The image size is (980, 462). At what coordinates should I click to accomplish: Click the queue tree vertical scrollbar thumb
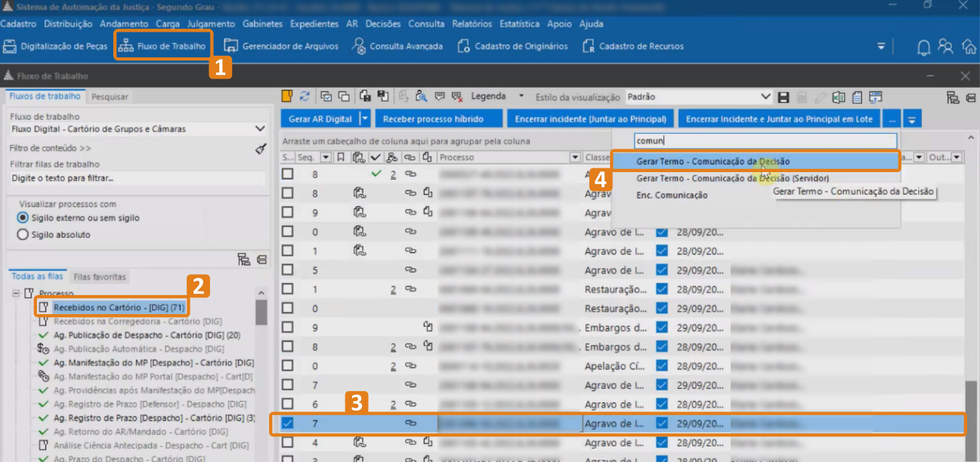coord(261,311)
